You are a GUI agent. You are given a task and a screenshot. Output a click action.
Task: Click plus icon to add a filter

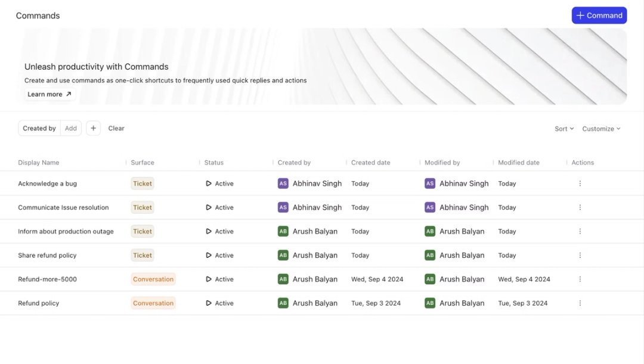coord(93,128)
